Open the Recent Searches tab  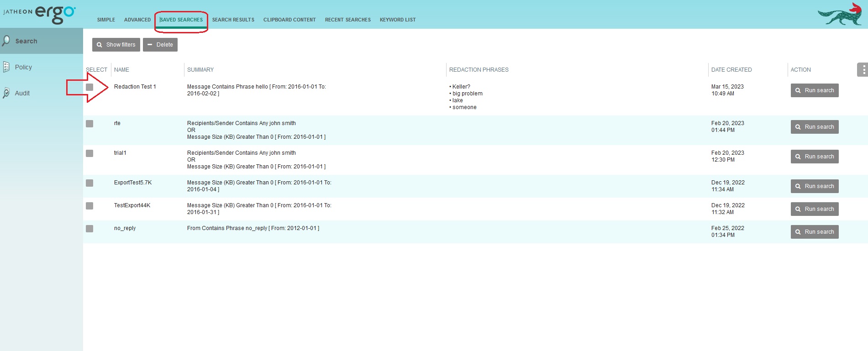[348, 20]
